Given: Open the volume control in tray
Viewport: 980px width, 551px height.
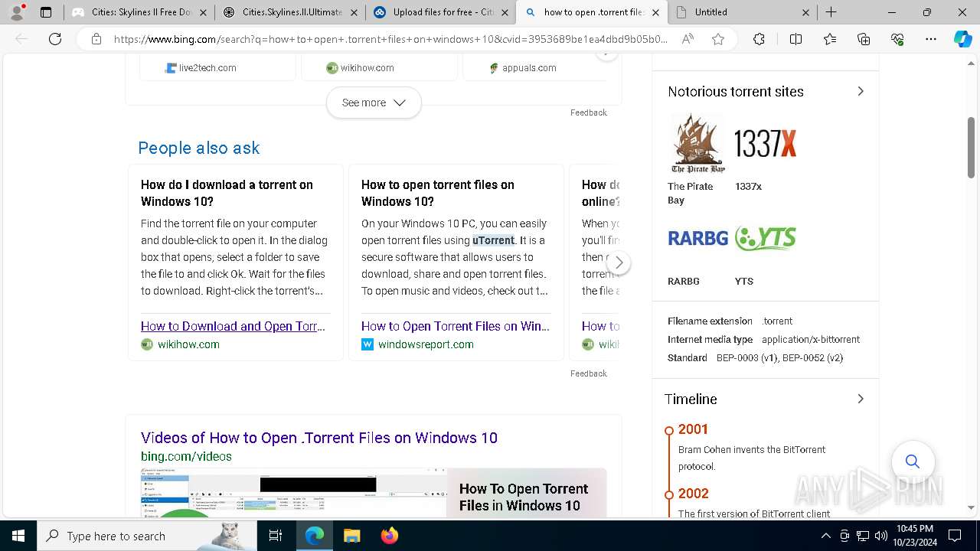Looking at the screenshot, I should [x=880, y=536].
